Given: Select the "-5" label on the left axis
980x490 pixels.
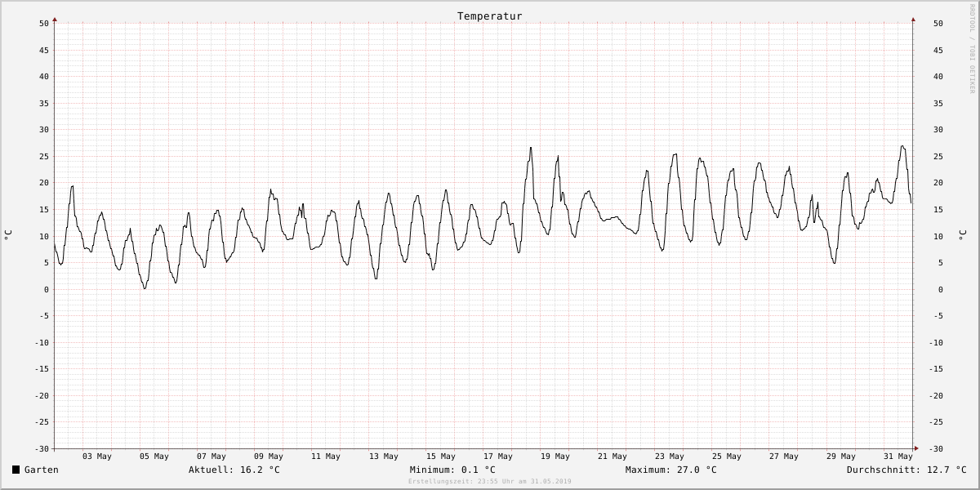Looking at the screenshot, I should click(44, 316).
